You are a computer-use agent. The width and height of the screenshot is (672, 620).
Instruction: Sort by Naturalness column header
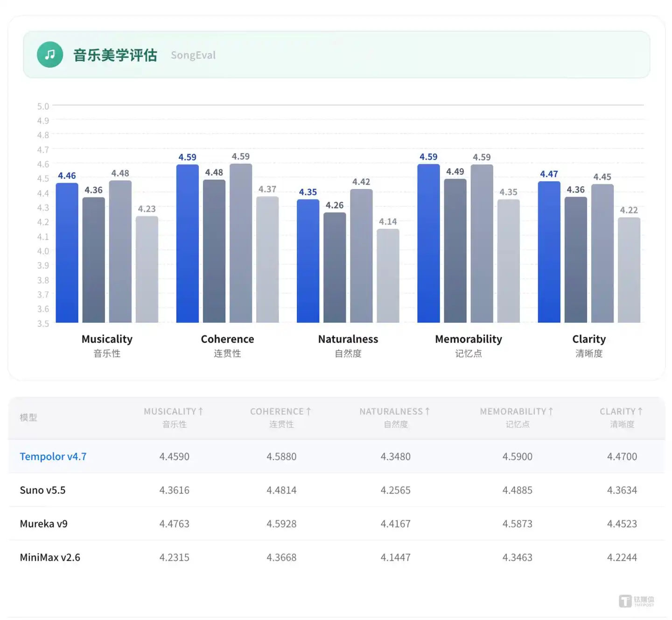point(395,417)
